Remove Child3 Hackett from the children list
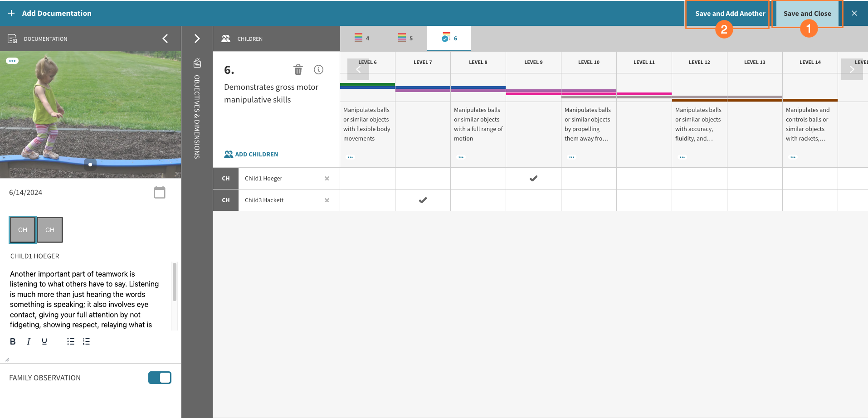This screenshot has height=418, width=868. 327,200
